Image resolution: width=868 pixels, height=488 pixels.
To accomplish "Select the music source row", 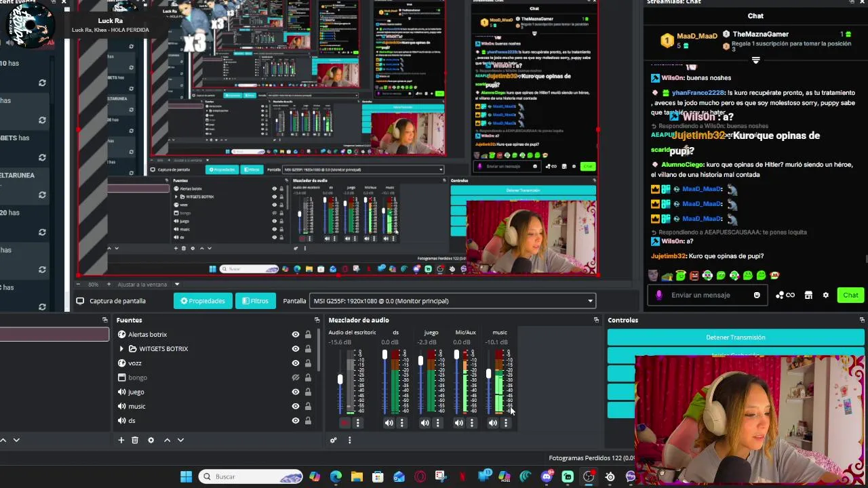I will [216, 406].
